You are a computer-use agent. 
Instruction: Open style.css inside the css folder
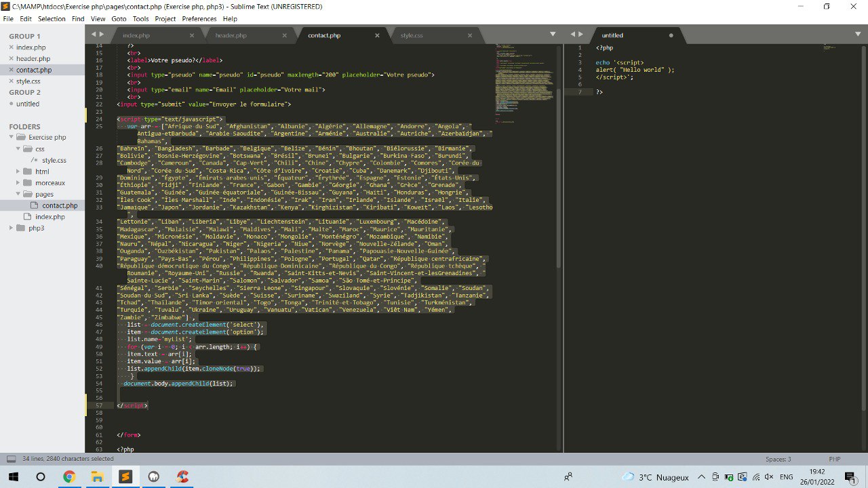tap(54, 160)
